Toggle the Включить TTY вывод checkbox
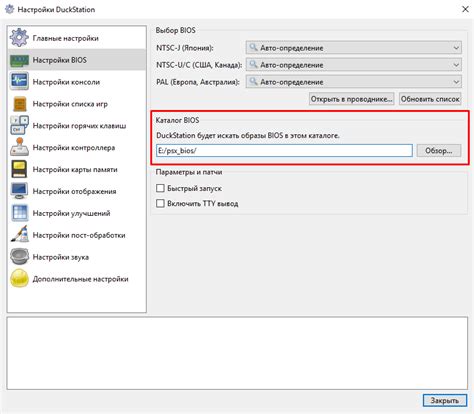The width and height of the screenshot is (474, 414). [160, 203]
